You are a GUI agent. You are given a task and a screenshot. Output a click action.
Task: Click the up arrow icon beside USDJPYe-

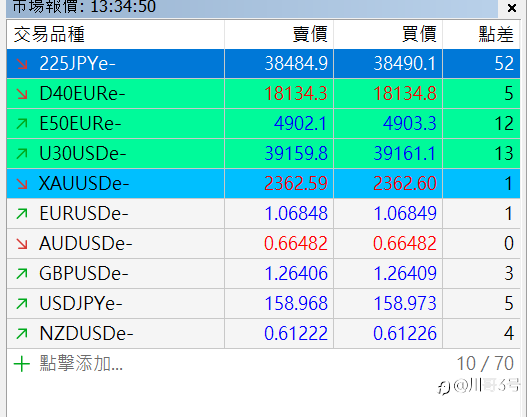coord(22,303)
